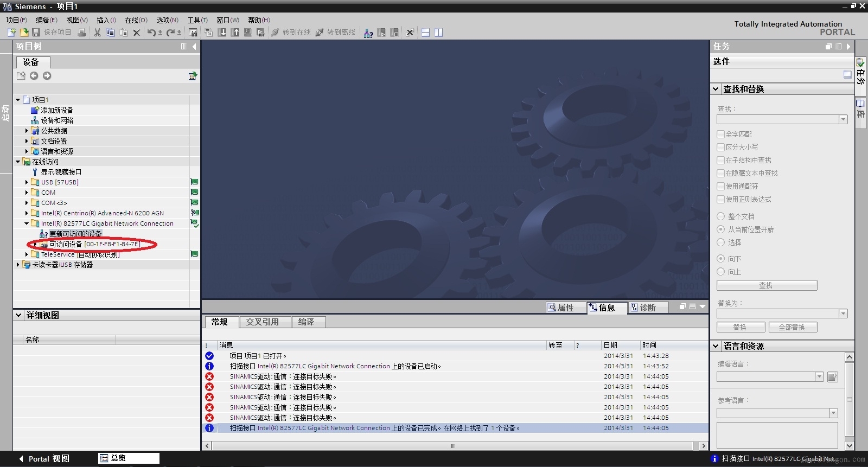Open an existing project via toolbar icon
868x467 pixels.
pos(24,33)
